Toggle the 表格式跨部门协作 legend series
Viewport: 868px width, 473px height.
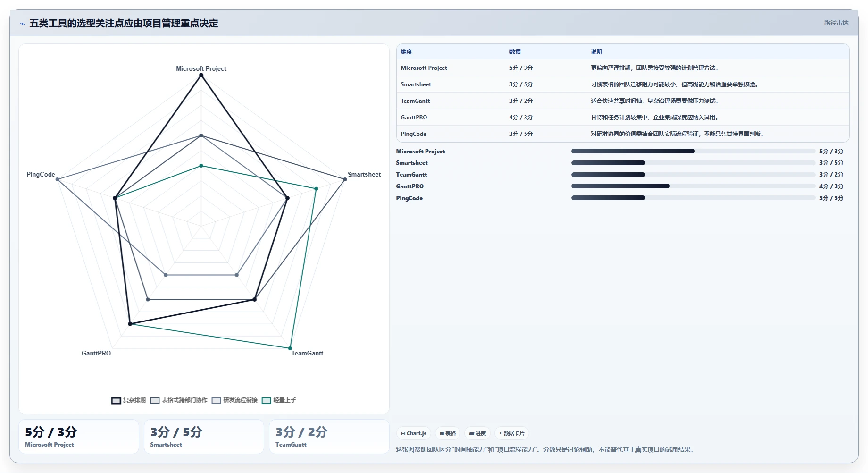(x=179, y=400)
